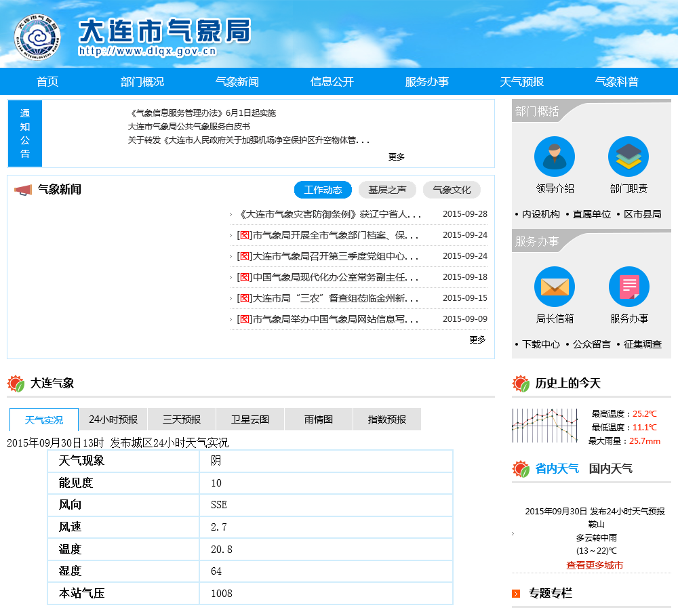This screenshot has height=616, width=678.
Task: Click the megaphone icon beside 气象新闻
Action: (x=23, y=190)
